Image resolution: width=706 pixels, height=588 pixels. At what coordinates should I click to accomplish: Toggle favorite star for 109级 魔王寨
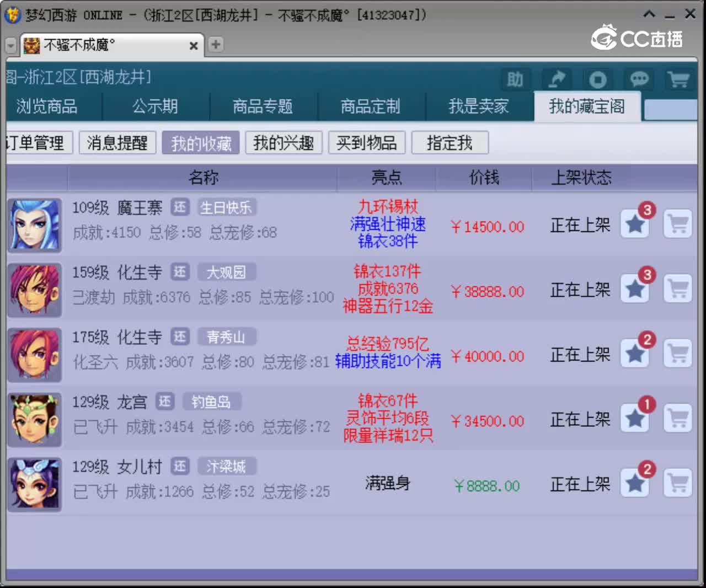(x=635, y=223)
